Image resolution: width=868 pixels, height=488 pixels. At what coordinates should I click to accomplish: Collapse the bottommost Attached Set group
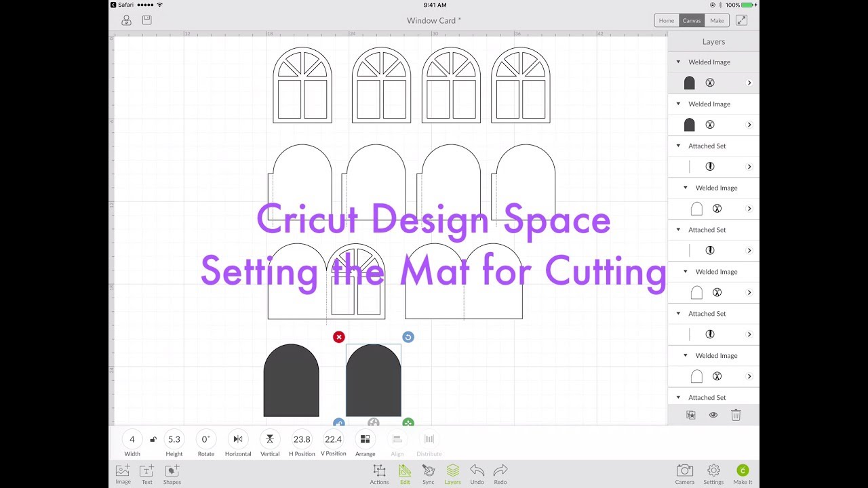point(678,398)
